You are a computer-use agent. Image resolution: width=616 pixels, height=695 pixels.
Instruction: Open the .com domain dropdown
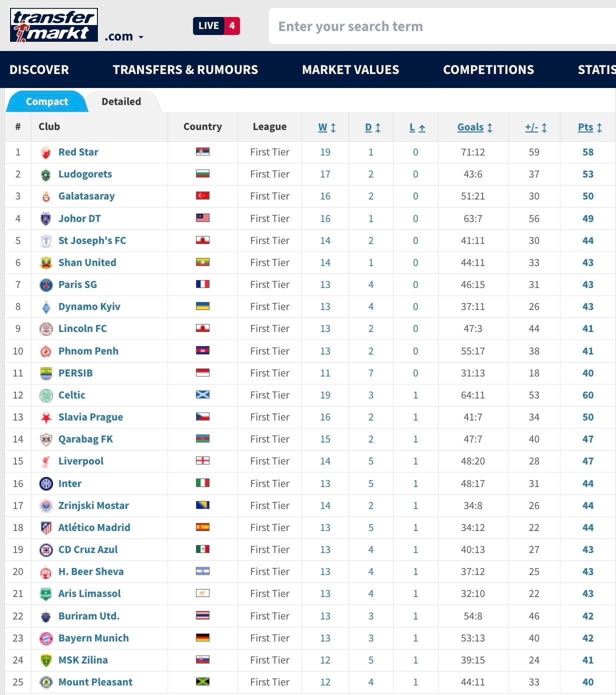click(x=124, y=36)
